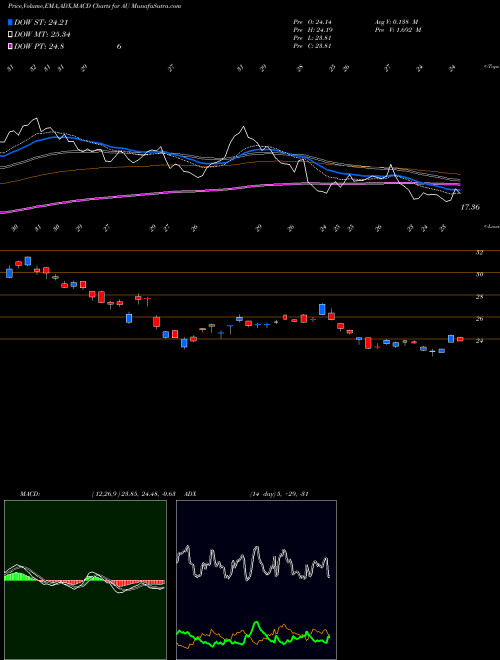Click the 24 price axis label
The image size is (500, 660).
tap(479, 341)
